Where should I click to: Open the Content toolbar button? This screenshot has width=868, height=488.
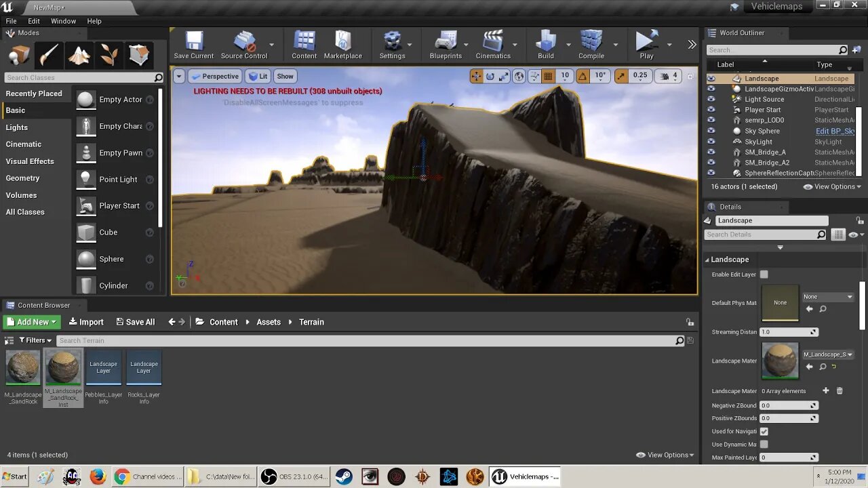click(x=304, y=45)
